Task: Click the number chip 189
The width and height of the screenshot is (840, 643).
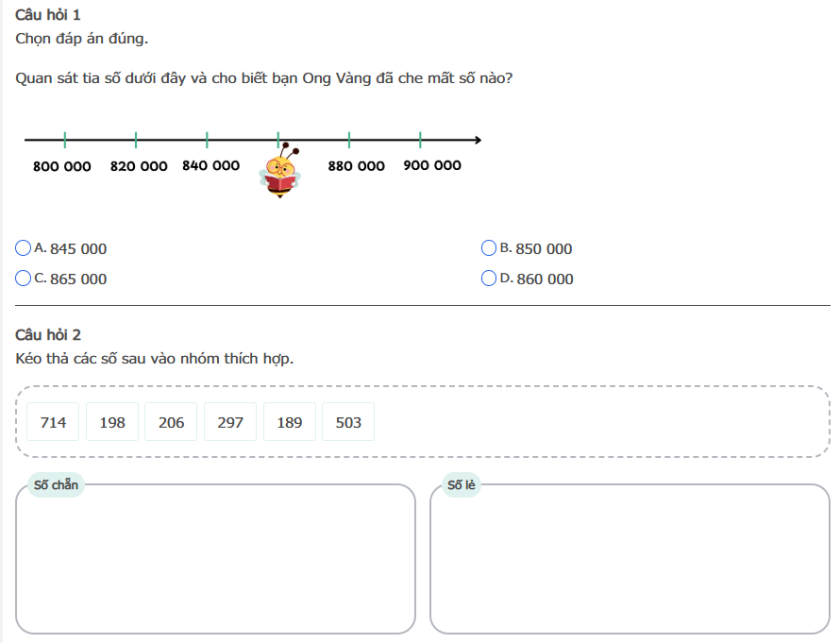Action: pos(290,422)
